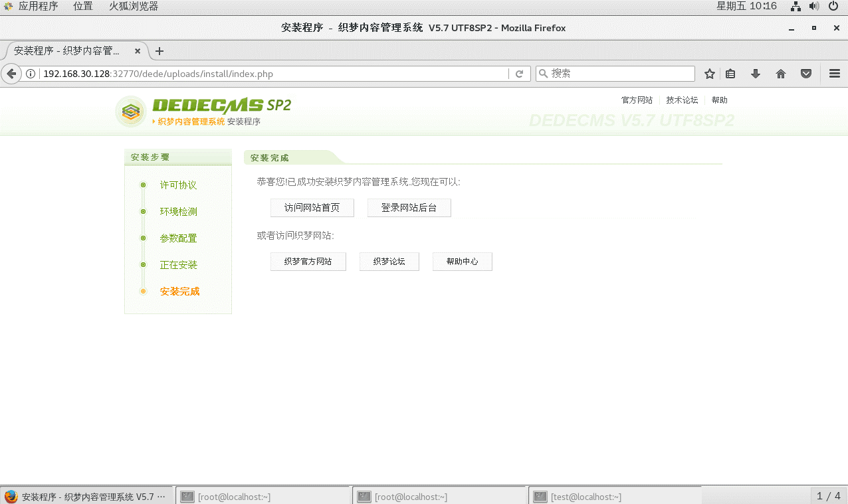Switch to [test@localhost:~] terminal in taskbar
This screenshot has width=848, height=504.
click(x=615, y=496)
